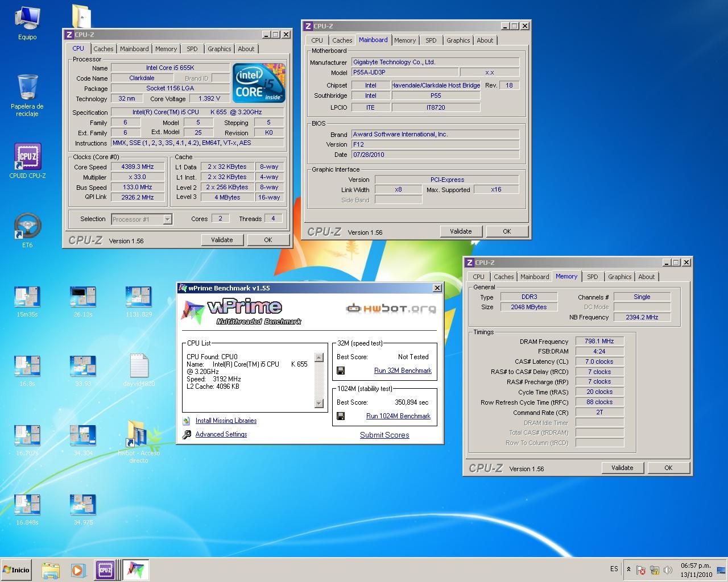Viewport: 728px width, 582px height.
Task: Switch to CPU tab in Mainboard window
Action: pos(317,40)
